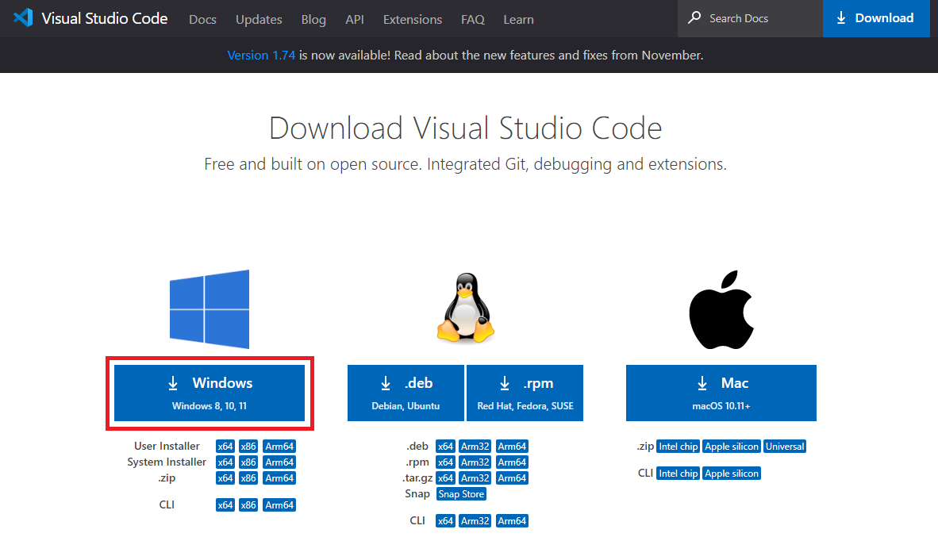Screen dimensions: 938x560
Task: Download the .deb Debian, Ubuntu package
Action: [406, 393]
